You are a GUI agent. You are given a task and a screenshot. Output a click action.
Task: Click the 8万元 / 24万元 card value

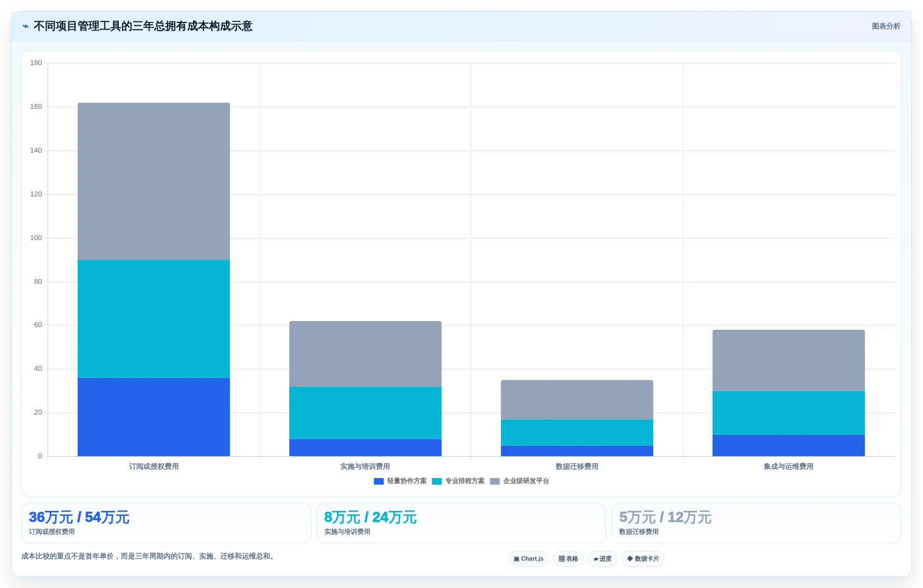pos(370,517)
